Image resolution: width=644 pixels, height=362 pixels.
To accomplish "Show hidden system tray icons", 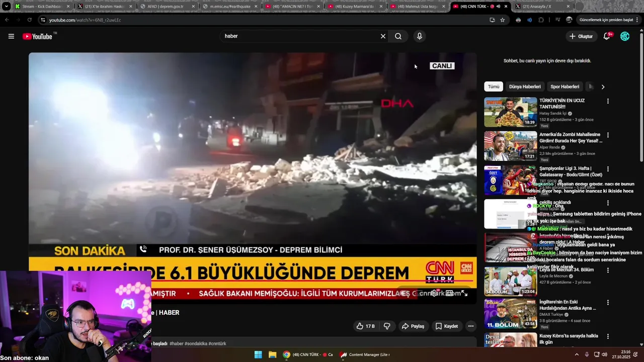I will point(577,354).
